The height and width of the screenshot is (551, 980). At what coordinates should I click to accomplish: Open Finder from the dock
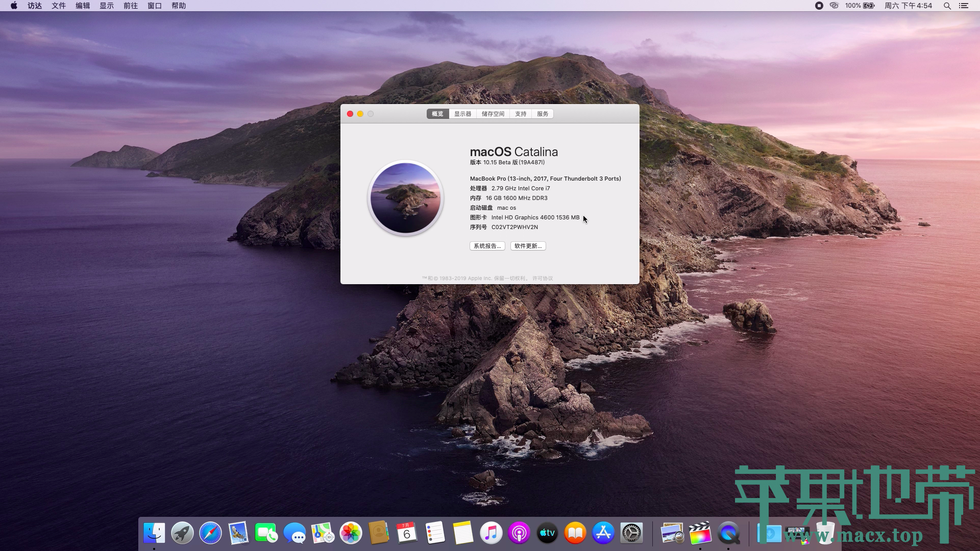154,534
